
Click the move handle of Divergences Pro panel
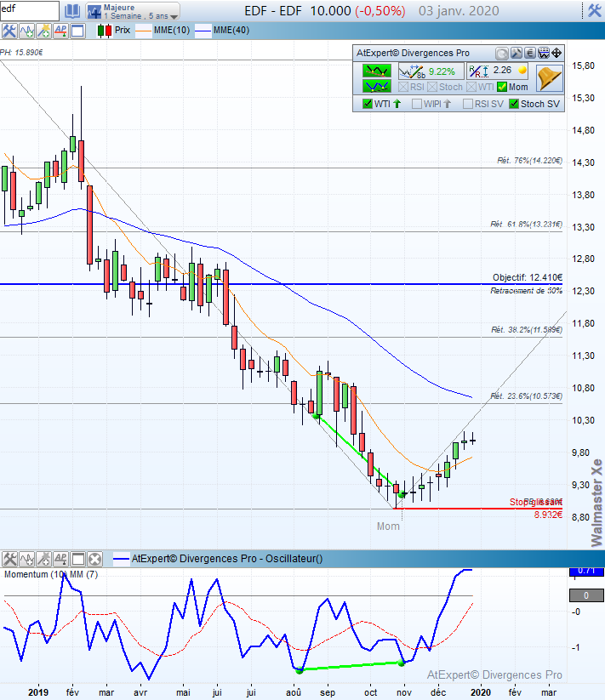click(556, 54)
